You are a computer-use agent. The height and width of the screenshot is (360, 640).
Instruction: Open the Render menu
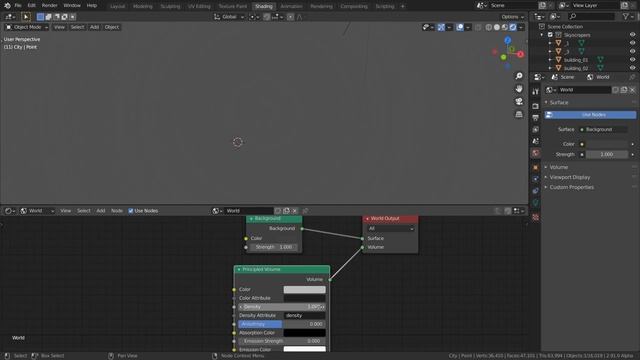tap(49, 6)
